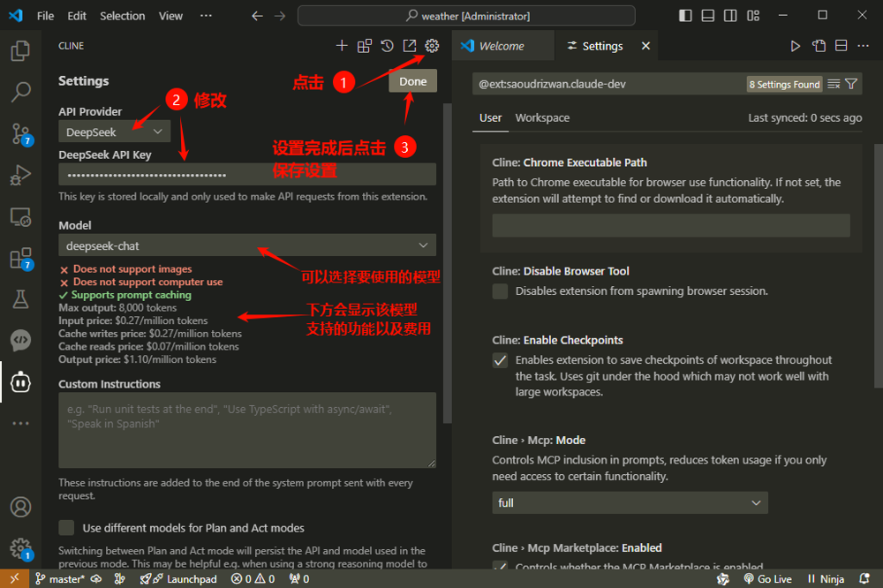Screen dimensions: 883x588
Task: Open the Mcp Mode full dropdown
Action: [630, 502]
